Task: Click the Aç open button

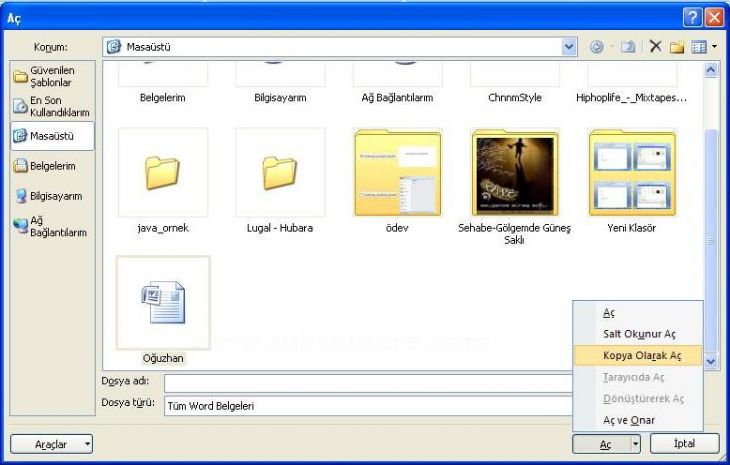Action: pyautogui.click(x=602, y=444)
